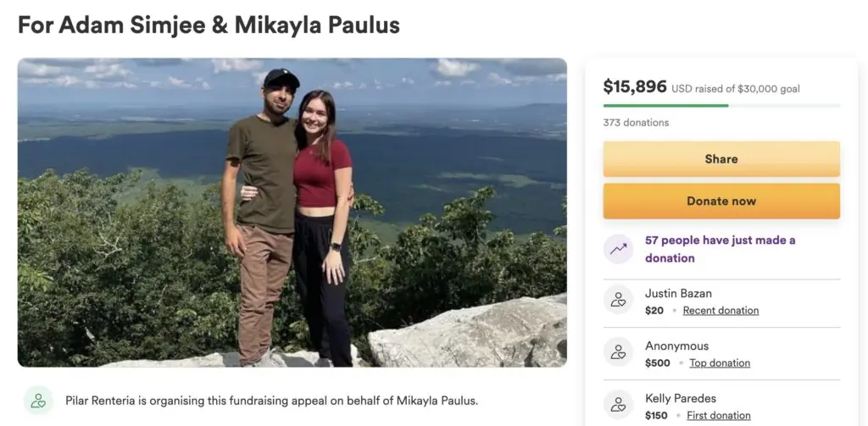Click the couple's fundraiser photo
The width and height of the screenshot is (868, 426).
point(292,213)
